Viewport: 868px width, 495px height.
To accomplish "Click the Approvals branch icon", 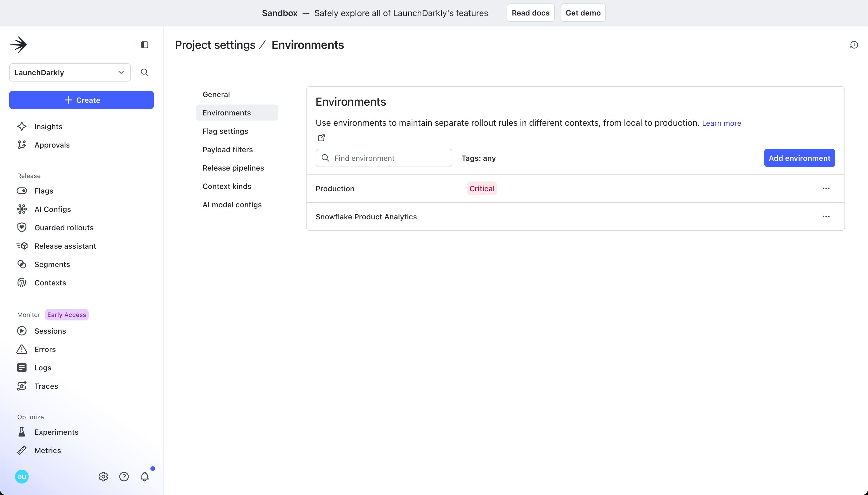I will [22, 145].
